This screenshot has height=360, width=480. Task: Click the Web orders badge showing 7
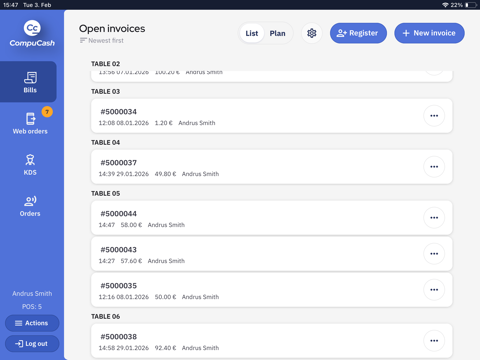coord(47,112)
